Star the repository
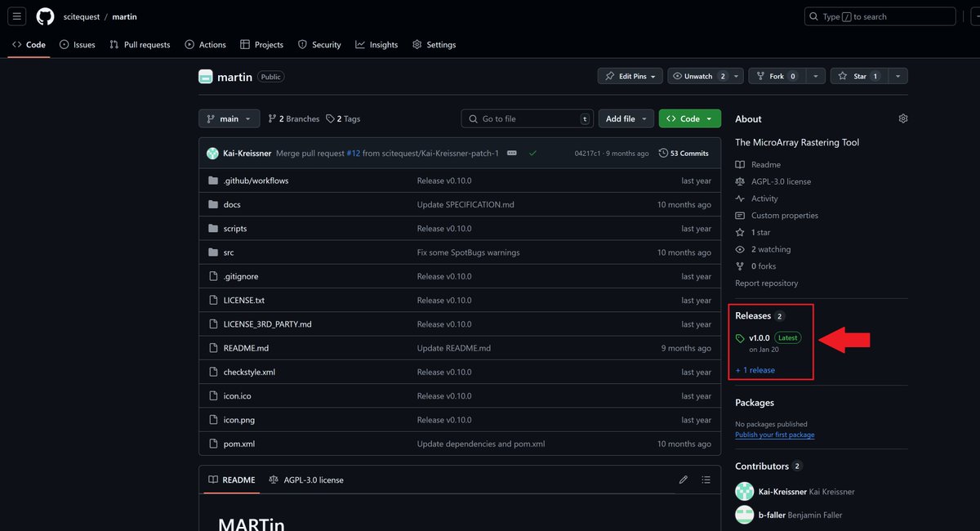Image resolution: width=980 pixels, height=531 pixels. click(x=859, y=76)
